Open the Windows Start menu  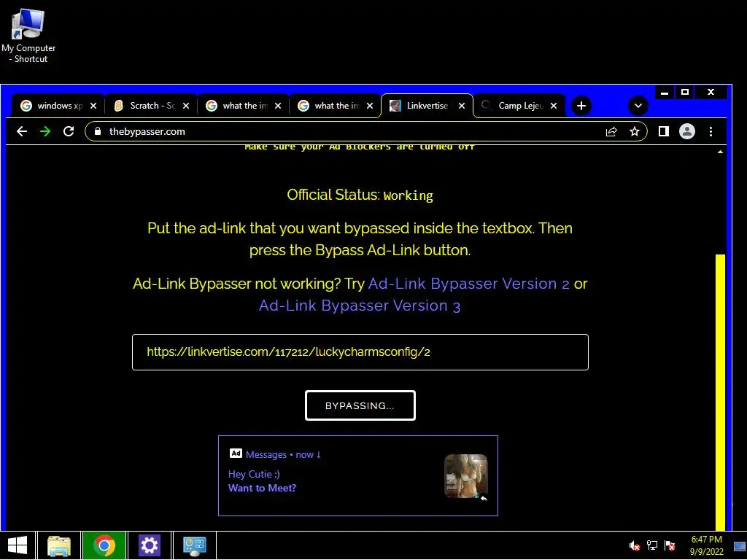tap(18, 545)
